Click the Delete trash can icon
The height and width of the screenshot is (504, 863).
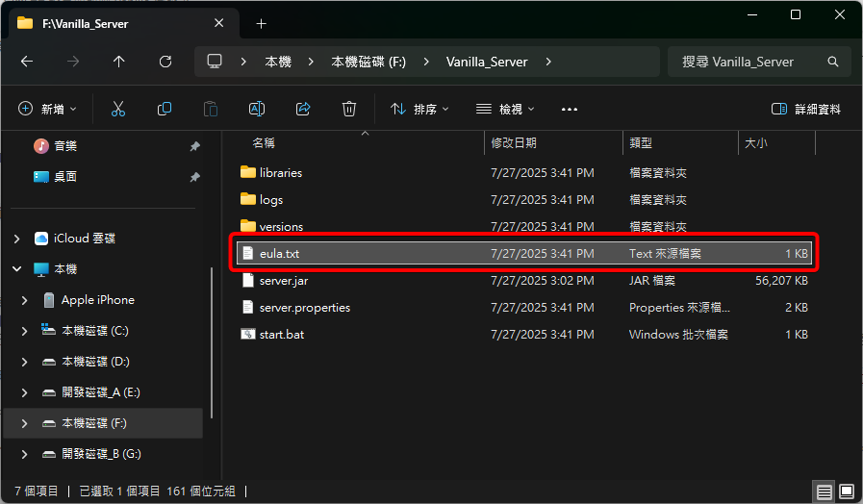pyautogui.click(x=349, y=110)
